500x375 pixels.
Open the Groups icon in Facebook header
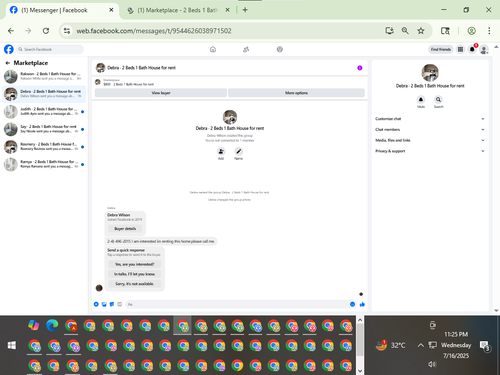[x=280, y=49]
